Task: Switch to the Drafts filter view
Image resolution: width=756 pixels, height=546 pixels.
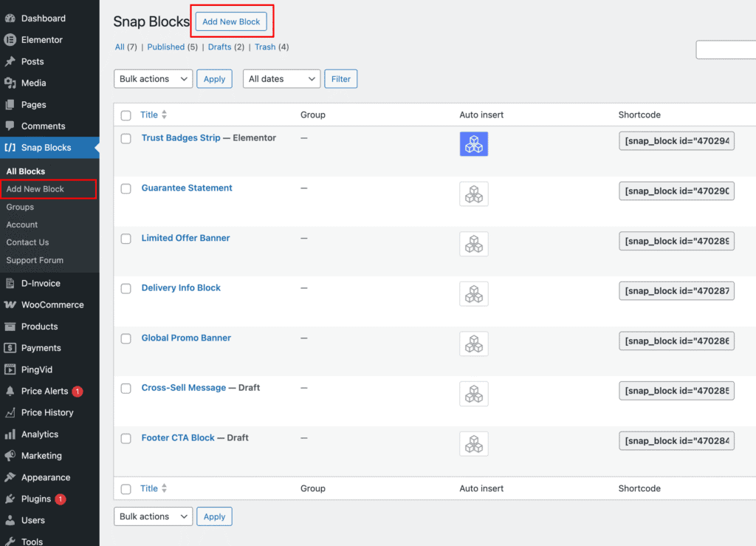Action: pyautogui.click(x=219, y=47)
